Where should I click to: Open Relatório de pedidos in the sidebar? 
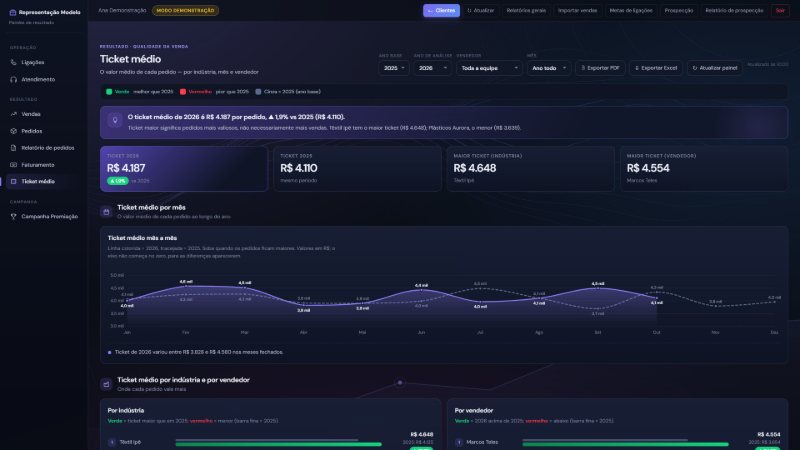[x=44, y=148]
